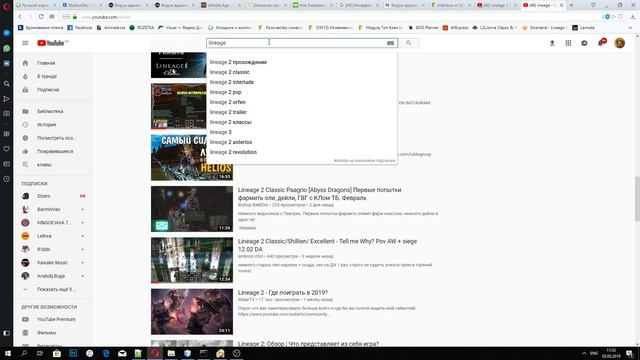Open the account avatar menu
Image resolution: width=640 pixels, height=360 pixels.
tap(620, 43)
